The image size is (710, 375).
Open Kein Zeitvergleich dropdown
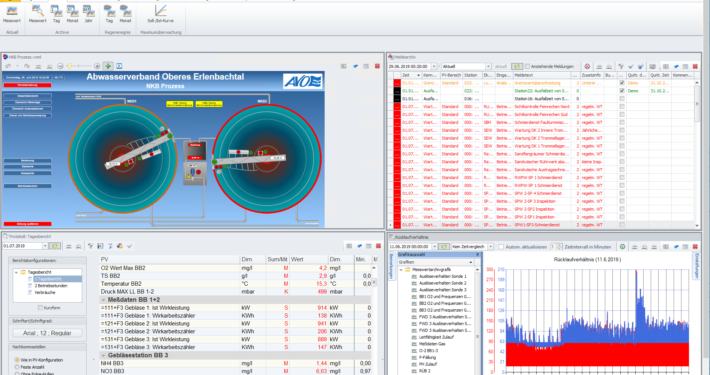[490, 247]
